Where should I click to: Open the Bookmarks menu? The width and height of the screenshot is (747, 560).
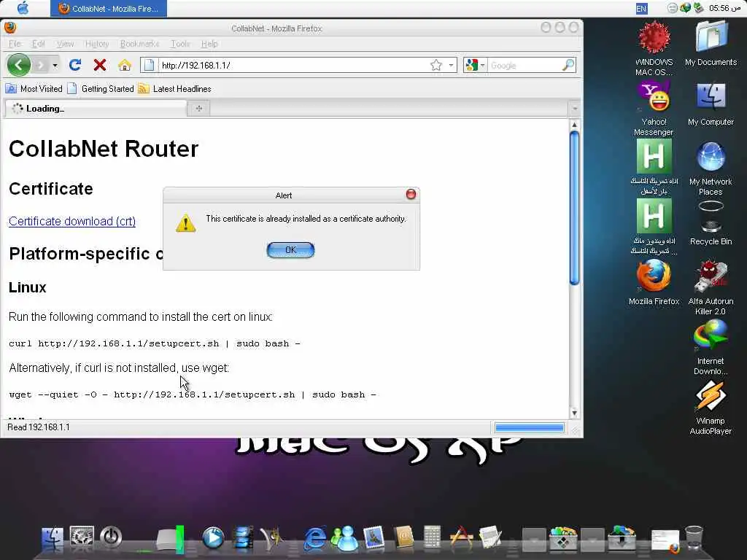pos(139,44)
